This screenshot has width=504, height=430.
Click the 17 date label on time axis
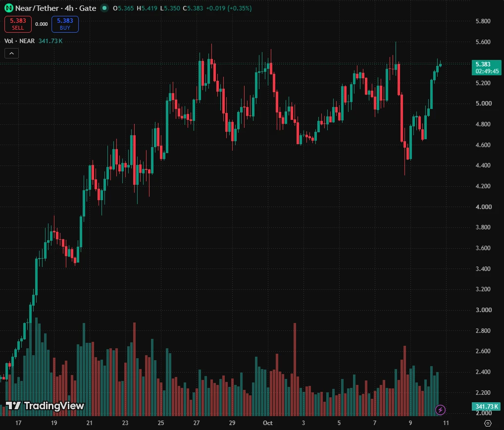[18, 423]
